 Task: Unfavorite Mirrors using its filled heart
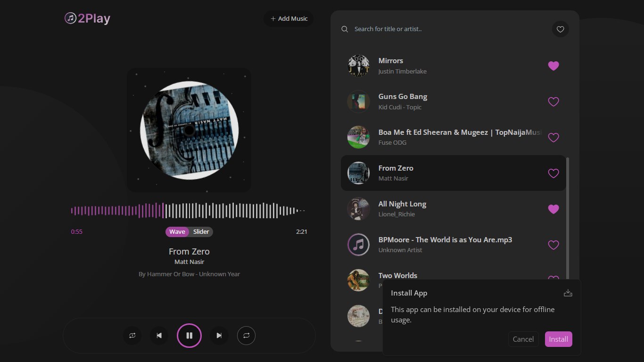(553, 66)
